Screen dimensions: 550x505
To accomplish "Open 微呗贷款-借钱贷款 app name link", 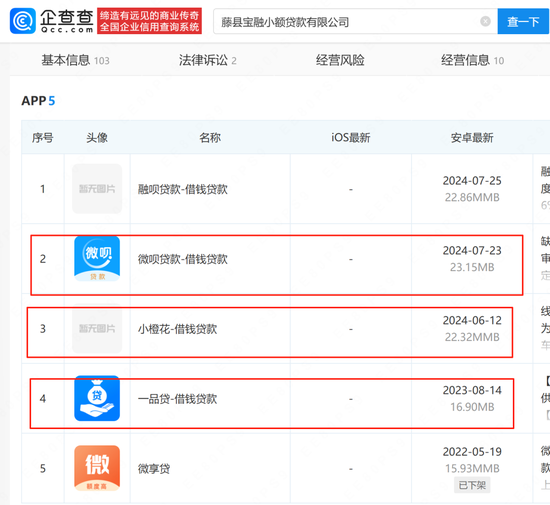I will [182, 259].
